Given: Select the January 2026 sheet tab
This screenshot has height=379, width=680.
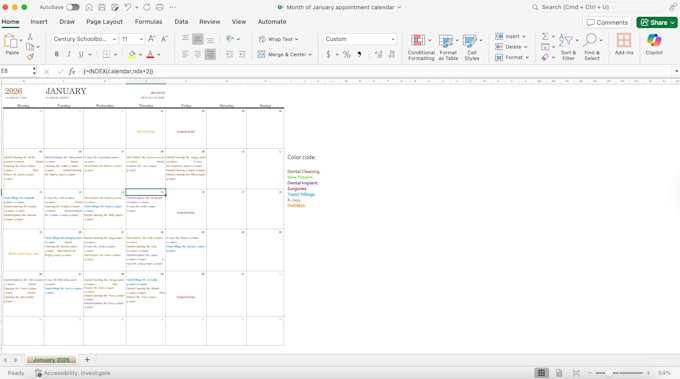Looking at the screenshot, I should [x=51, y=360].
